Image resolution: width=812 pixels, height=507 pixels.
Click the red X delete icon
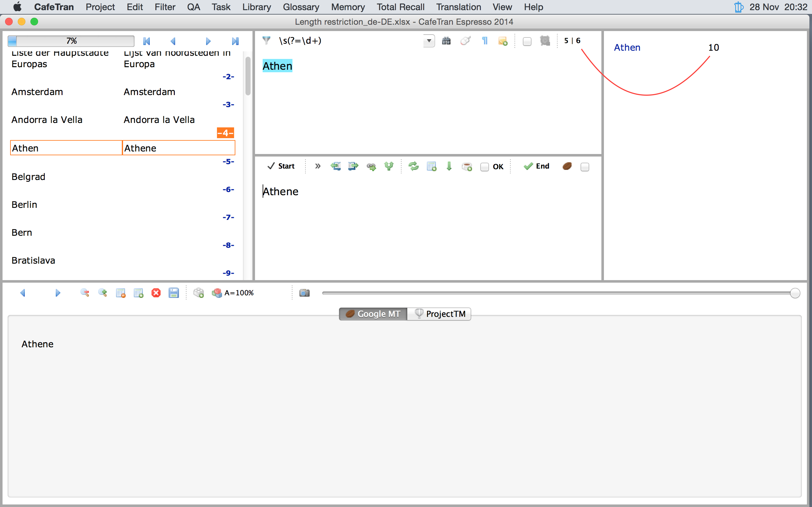[x=156, y=293]
